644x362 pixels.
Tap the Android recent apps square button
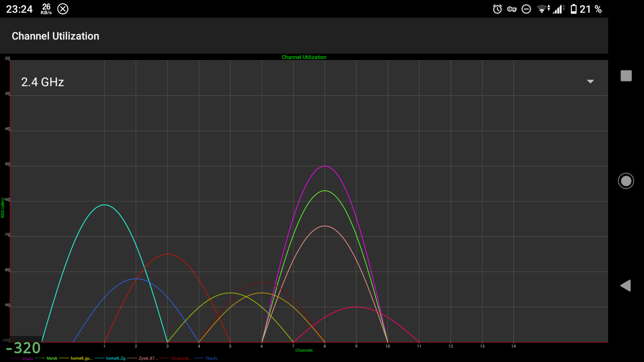(x=626, y=76)
